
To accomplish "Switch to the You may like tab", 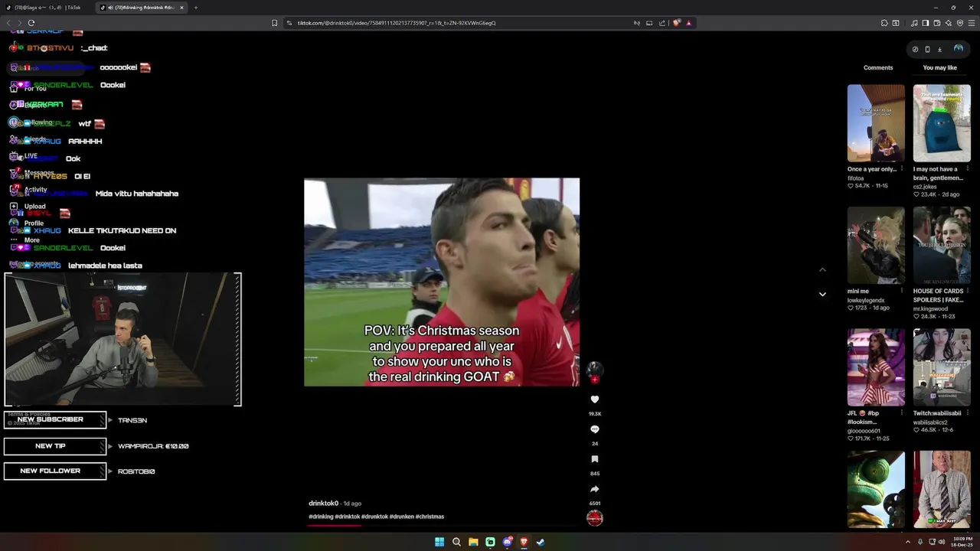I will 940,68.
